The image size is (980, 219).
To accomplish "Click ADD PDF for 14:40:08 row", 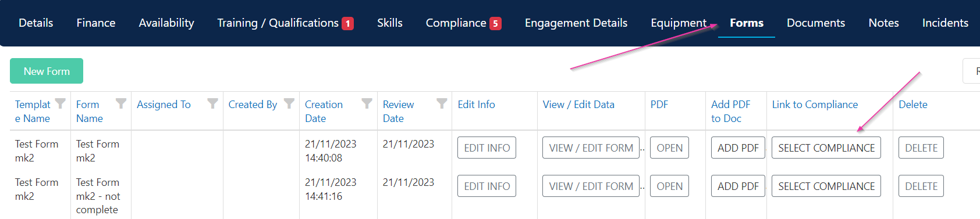I will tap(738, 148).
